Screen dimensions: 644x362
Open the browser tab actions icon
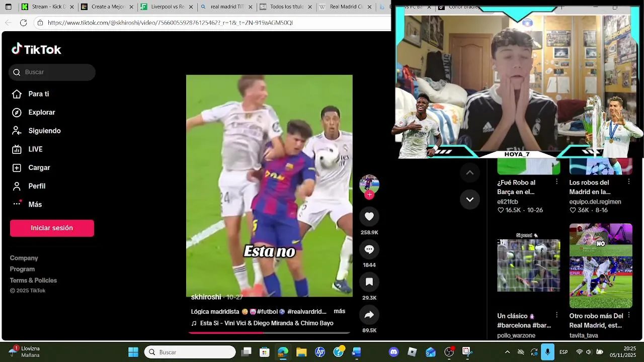coord(8,7)
